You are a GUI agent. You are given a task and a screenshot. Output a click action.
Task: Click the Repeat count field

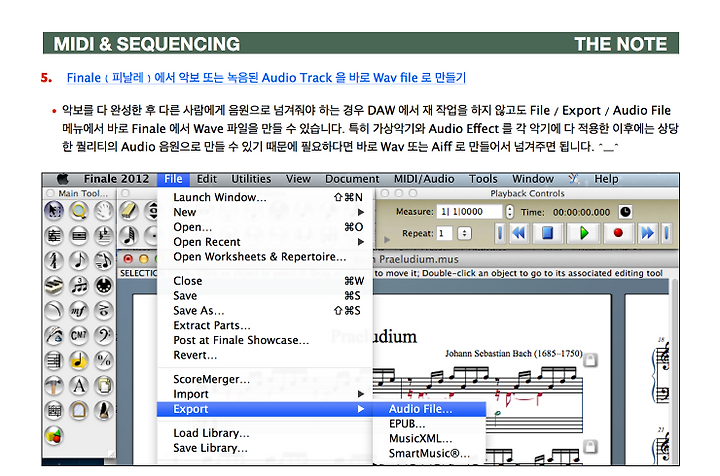click(444, 233)
